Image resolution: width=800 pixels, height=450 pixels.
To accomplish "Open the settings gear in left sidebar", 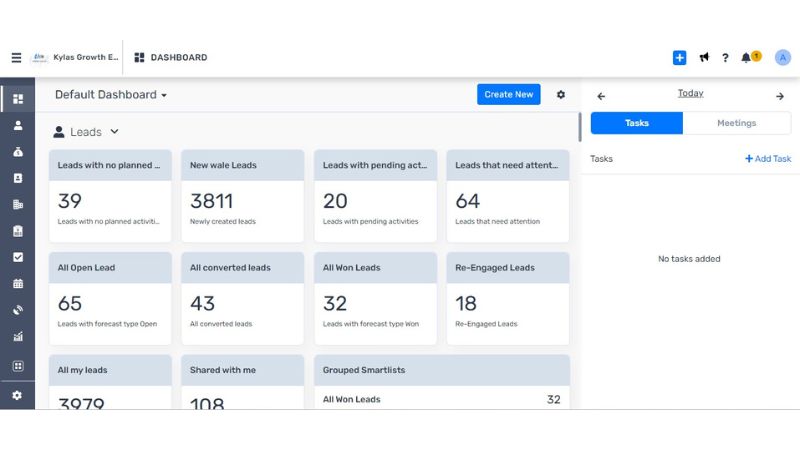I will [17, 396].
